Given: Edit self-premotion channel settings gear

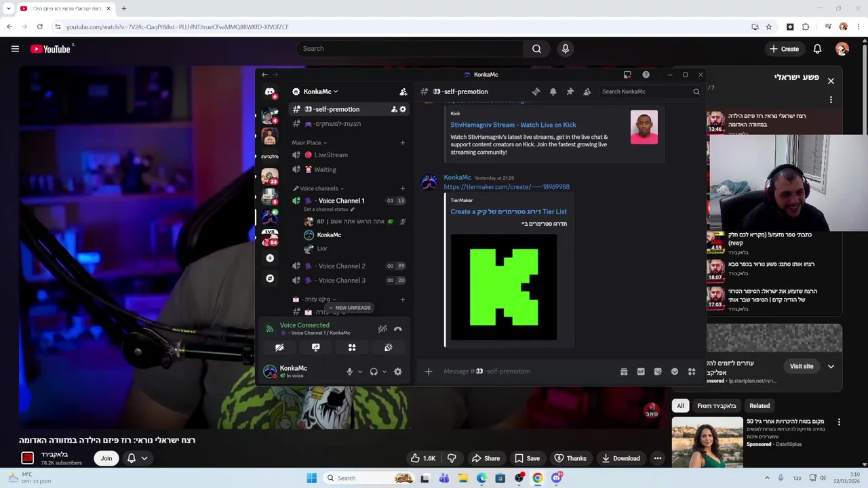Looking at the screenshot, I should (x=403, y=109).
